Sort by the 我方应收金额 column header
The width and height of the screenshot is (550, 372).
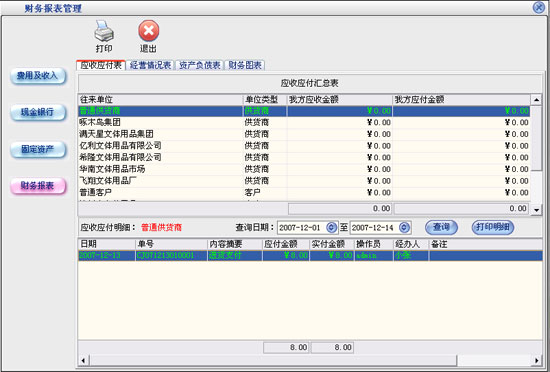pos(340,100)
